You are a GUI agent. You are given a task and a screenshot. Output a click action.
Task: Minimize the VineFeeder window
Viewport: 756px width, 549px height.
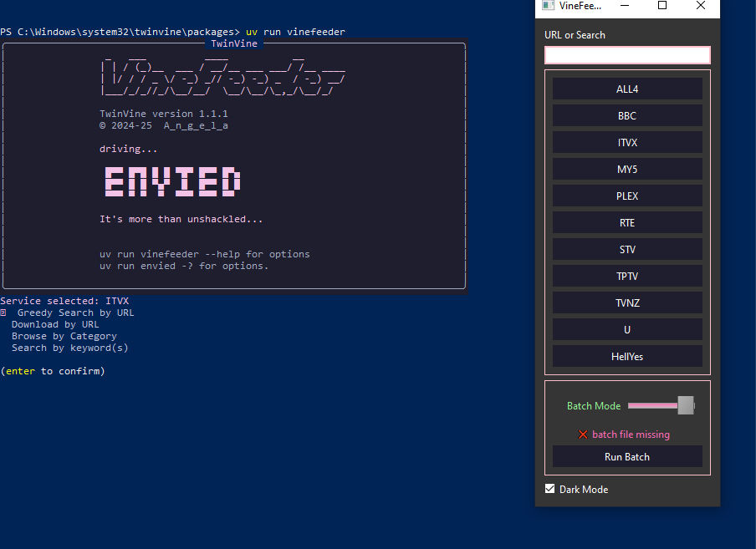click(x=625, y=6)
